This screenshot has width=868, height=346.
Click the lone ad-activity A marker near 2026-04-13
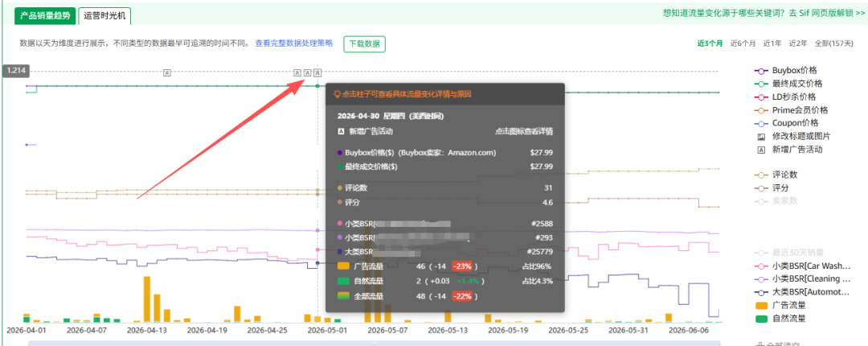coord(167,72)
